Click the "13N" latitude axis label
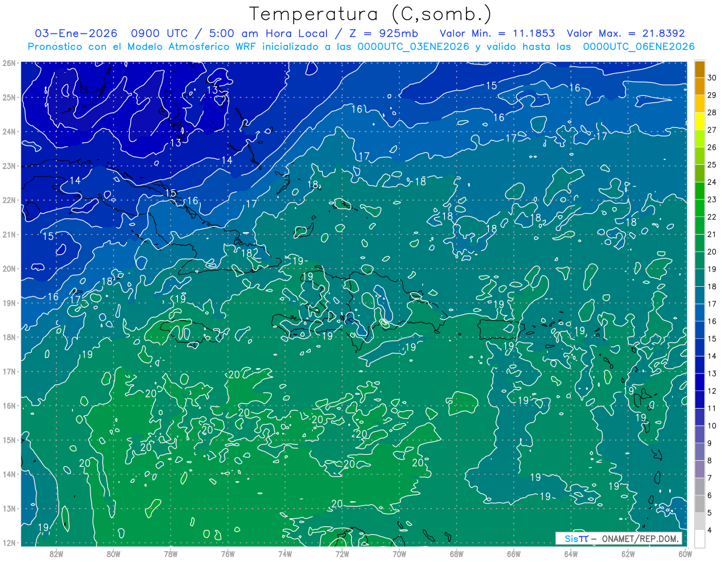728x562 pixels. pos(8,508)
